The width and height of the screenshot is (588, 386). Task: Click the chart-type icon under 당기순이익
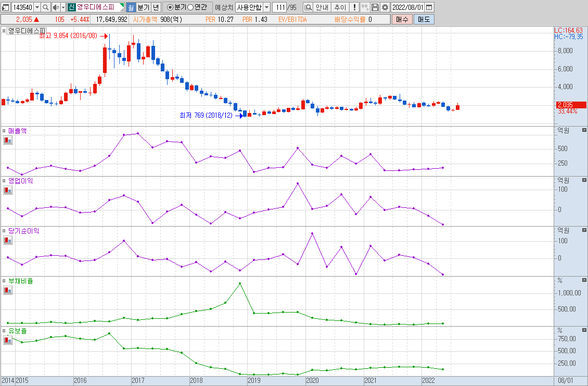click(x=8, y=240)
